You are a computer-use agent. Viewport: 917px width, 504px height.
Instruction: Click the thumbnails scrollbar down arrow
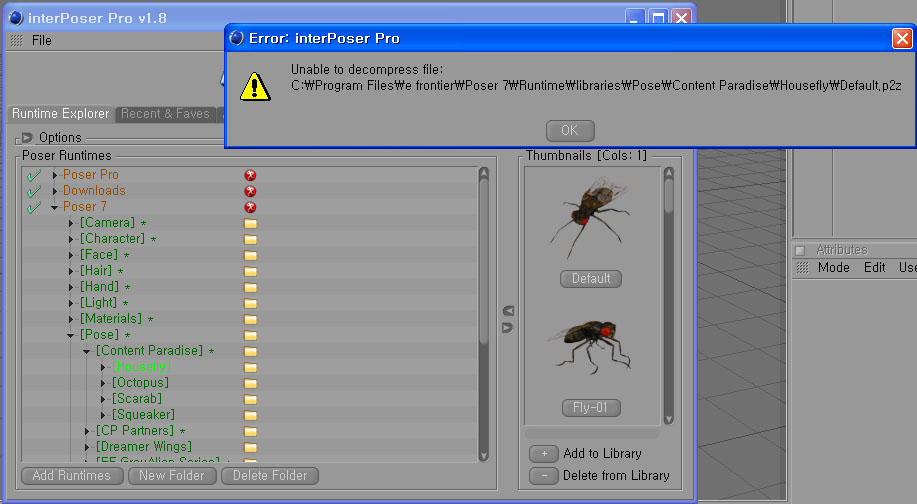pyautogui.click(x=669, y=419)
